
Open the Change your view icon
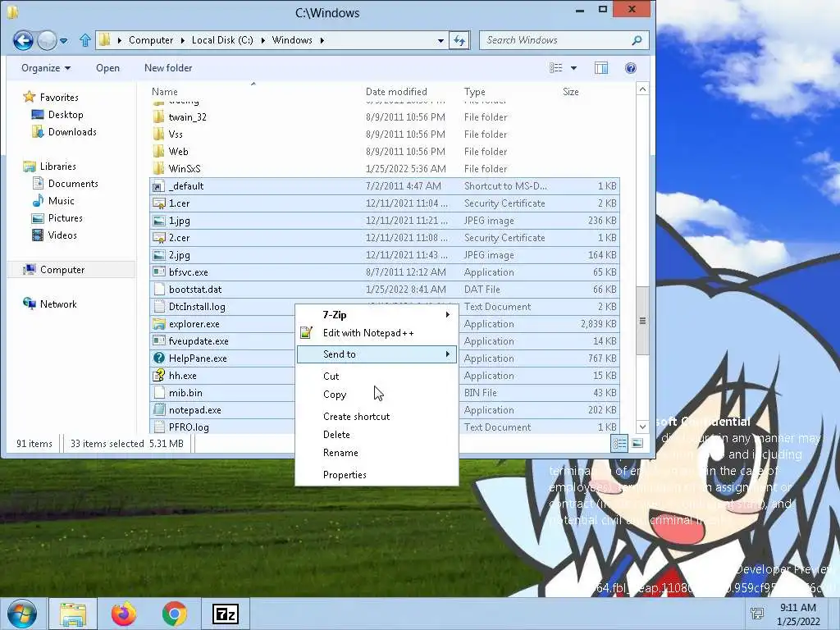[556, 68]
